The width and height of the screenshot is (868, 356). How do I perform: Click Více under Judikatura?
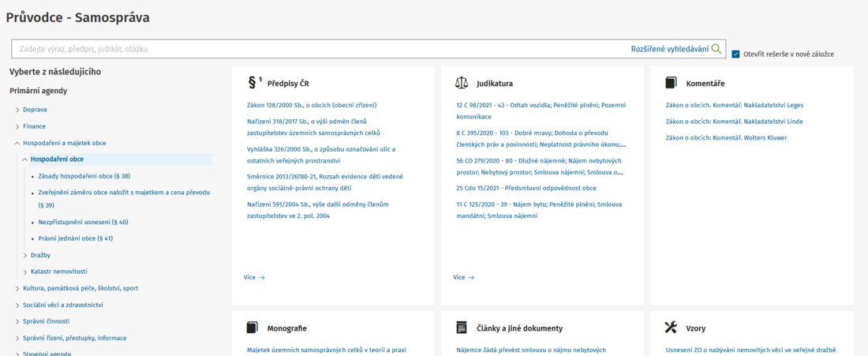tap(462, 277)
